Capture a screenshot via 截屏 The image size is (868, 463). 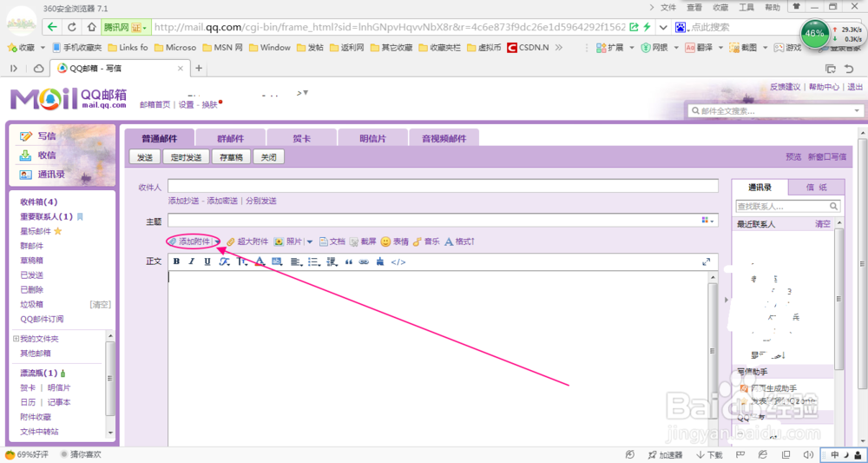(x=363, y=241)
